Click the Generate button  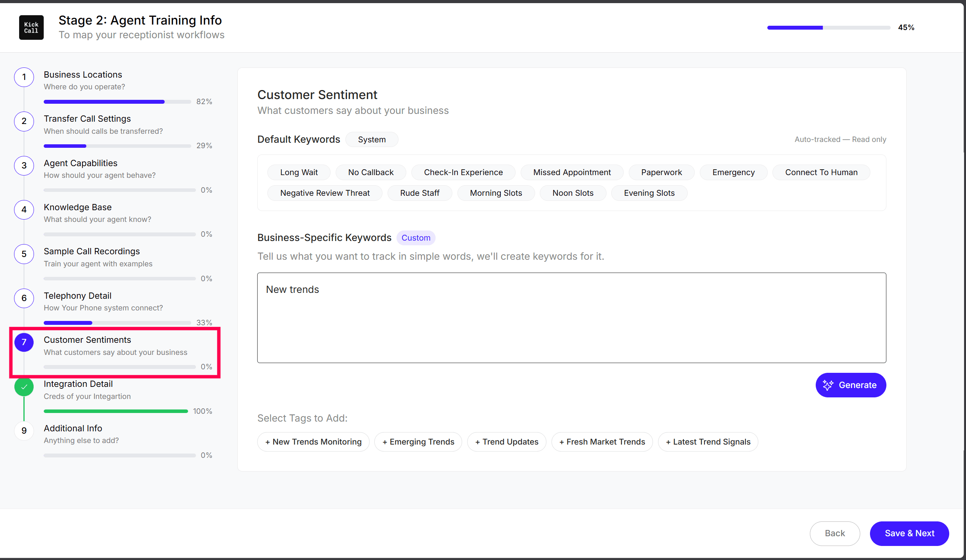(851, 385)
